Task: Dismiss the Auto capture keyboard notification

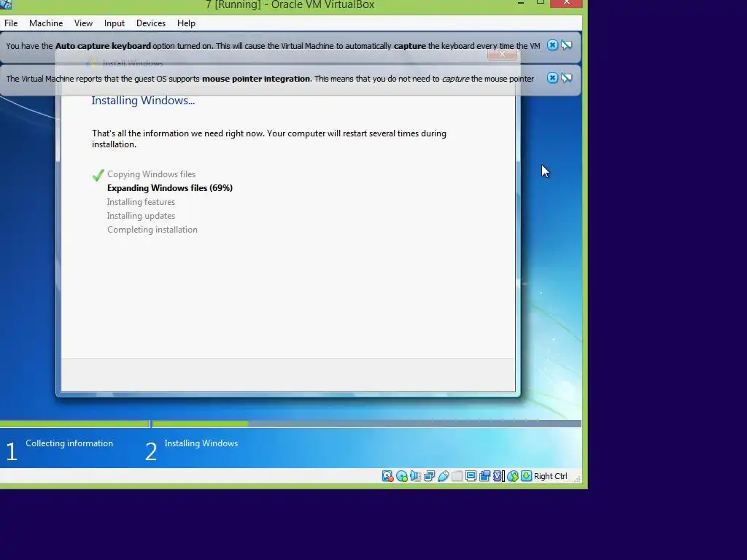Action: coord(552,45)
